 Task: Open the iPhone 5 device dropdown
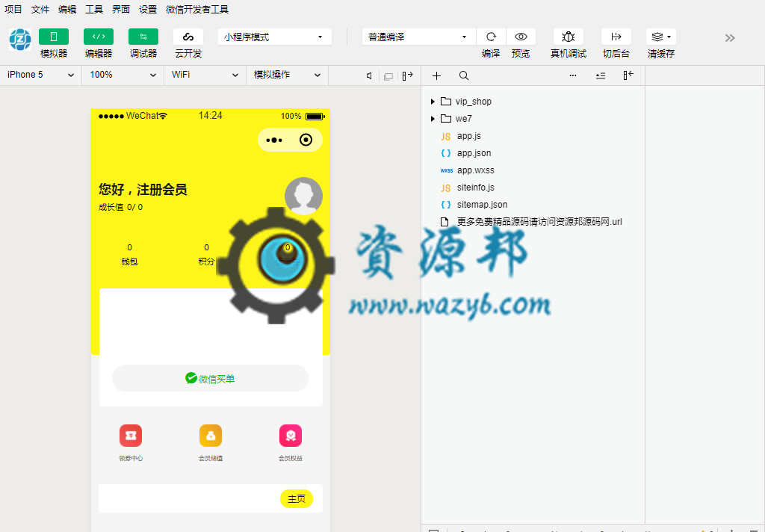point(41,75)
